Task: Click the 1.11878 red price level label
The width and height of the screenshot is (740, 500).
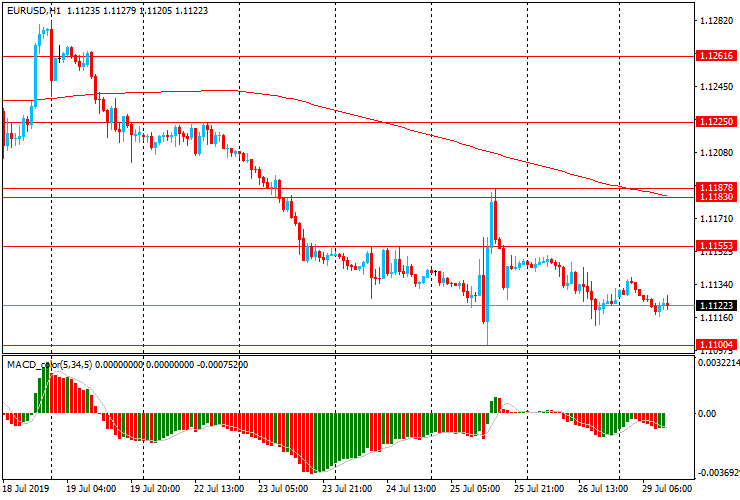Action: click(716, 187)
